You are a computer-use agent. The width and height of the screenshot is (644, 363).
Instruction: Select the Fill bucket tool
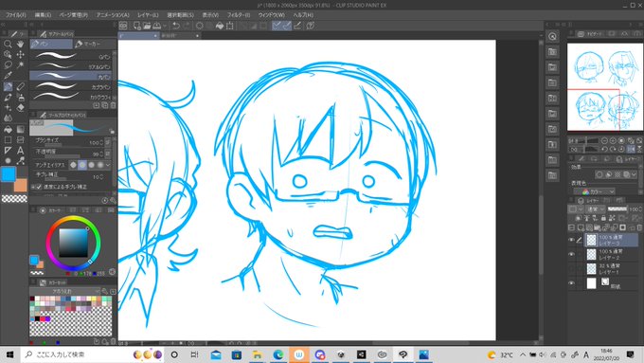[x=8, y=129]
